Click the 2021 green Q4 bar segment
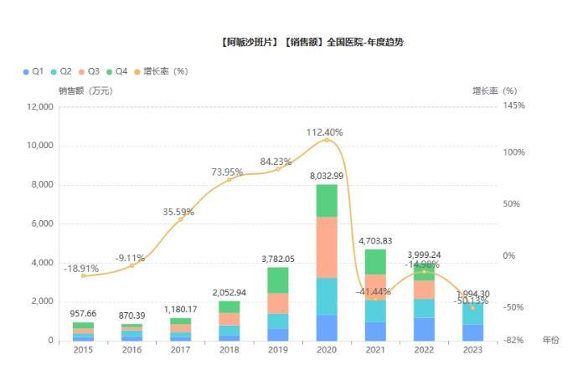 (375, 262)
